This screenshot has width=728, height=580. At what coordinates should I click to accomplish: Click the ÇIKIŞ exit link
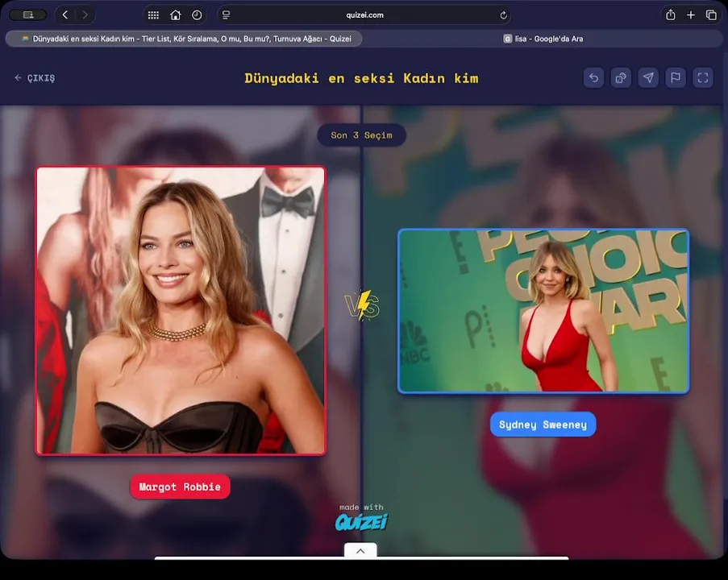pyautogui.click(x=35, y=78)
